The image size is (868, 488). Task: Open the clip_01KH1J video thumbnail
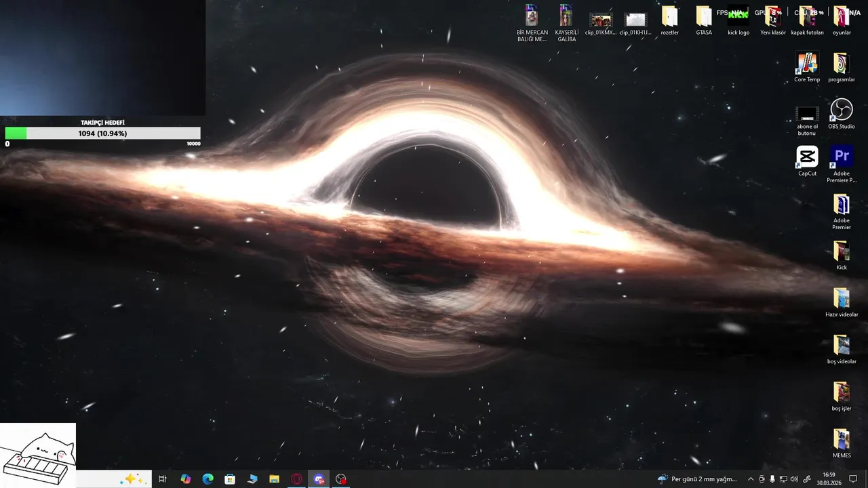[x=635, y=24]
